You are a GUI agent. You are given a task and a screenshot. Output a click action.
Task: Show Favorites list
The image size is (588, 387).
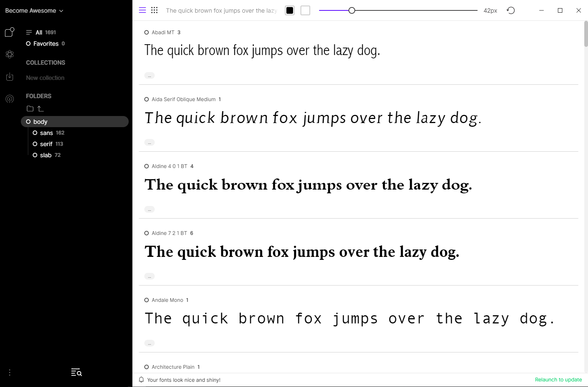point(45,43)
